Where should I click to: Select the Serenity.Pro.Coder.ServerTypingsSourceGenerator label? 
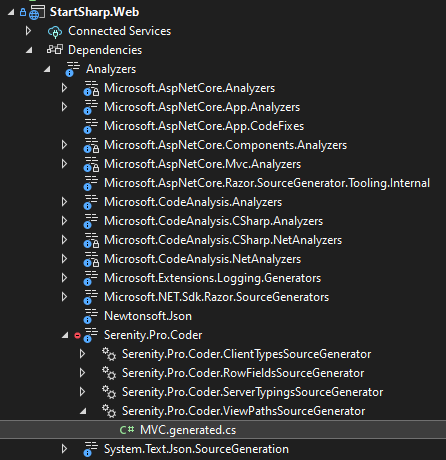[253, 392]
